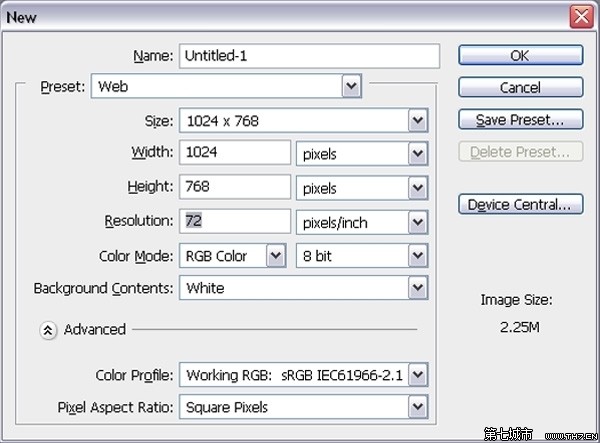
Task: Click the Save Preset button
Action: [x=520, y=120]
